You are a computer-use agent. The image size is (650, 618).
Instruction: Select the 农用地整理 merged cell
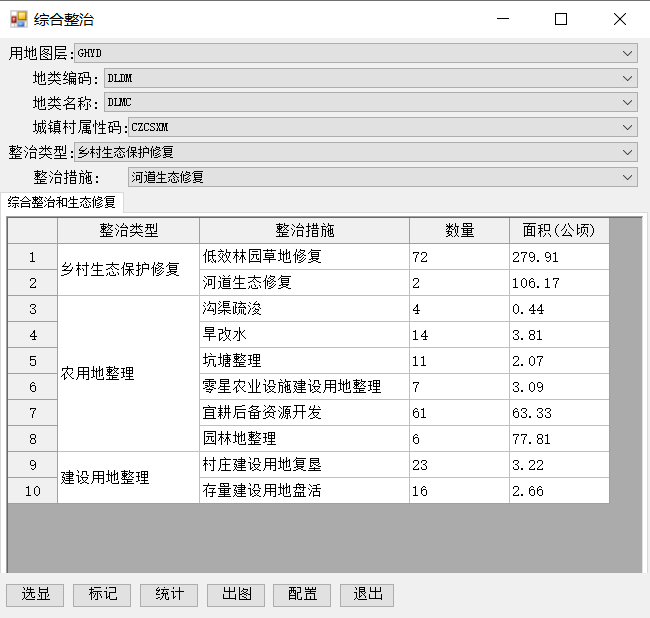[x=129, y=374]
